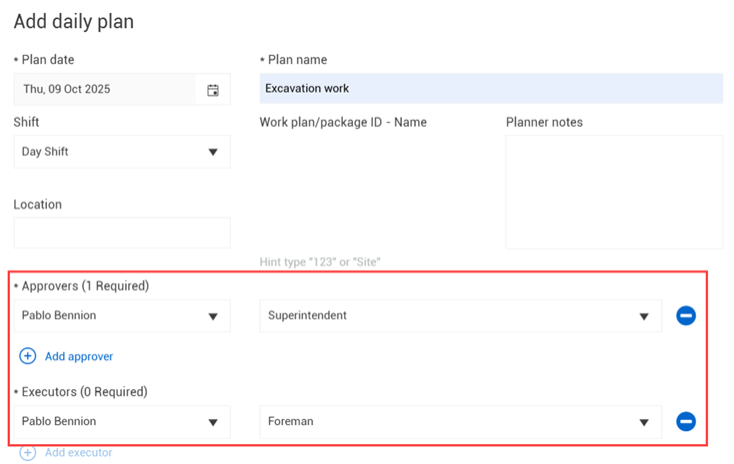Click the Add approver link text
Image resolution: width=734 pixels, height=464 pixels.
pyautogui.click(x=79, y=357)
